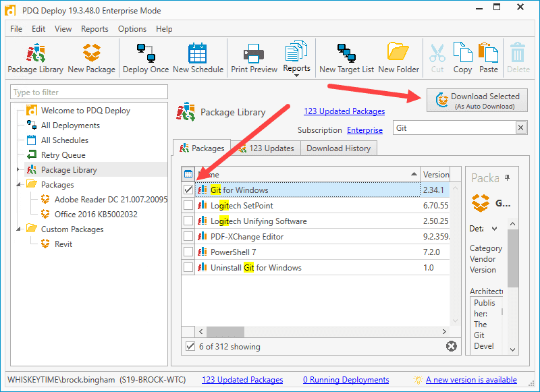Open the Download History tab

point(339,148)
